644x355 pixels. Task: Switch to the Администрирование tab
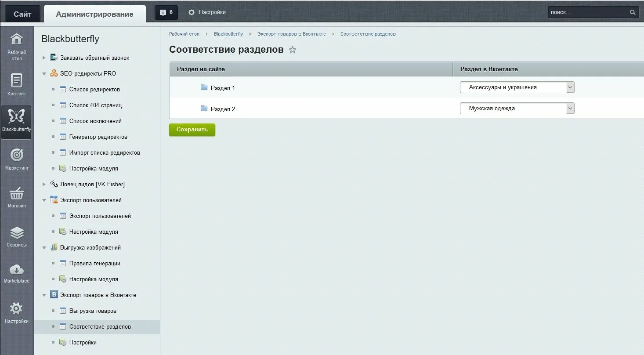[x=95, y=14]
